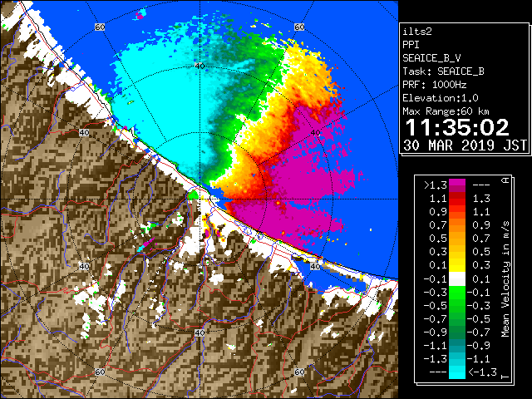Select the 'Task: SEAICE_B' line
This screenshot has height=399, width=532.
pyautogui.click(x=443, y=71)
